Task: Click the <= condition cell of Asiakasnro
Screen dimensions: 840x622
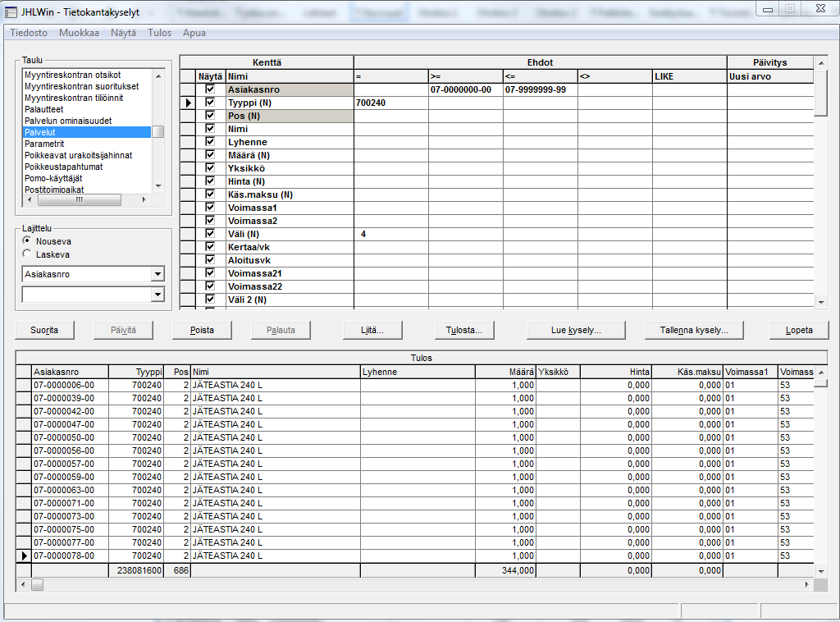Action: [540, 89]
